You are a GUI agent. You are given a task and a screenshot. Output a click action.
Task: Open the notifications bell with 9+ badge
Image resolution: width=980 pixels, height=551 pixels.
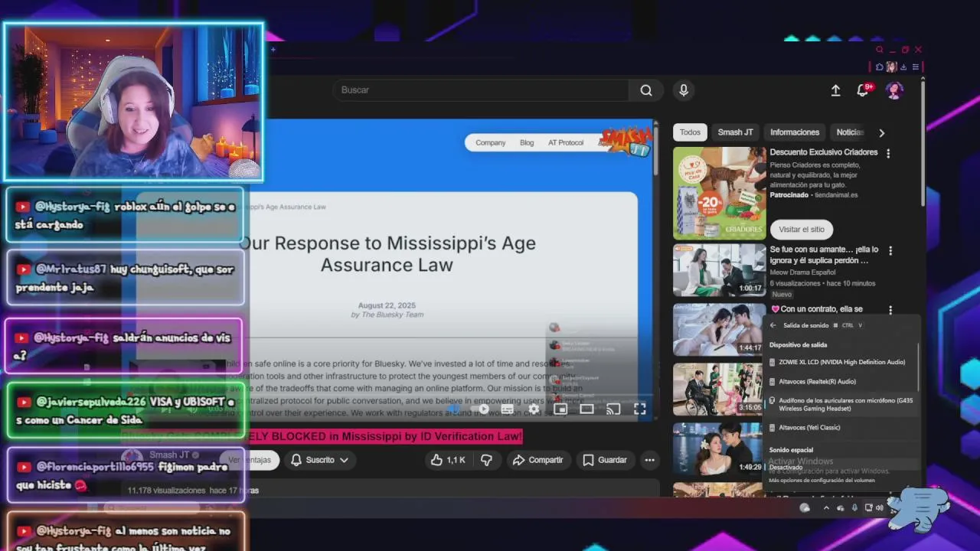point(864,90)
